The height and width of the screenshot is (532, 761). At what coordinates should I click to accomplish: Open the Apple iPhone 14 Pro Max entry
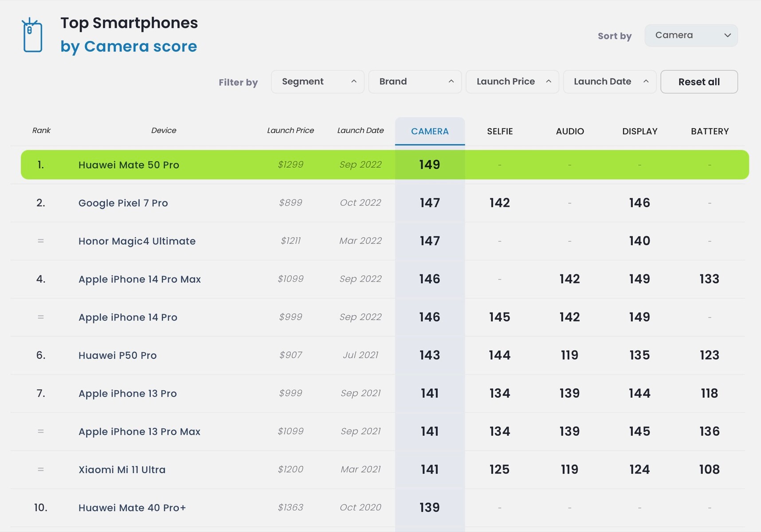point(140,279)
